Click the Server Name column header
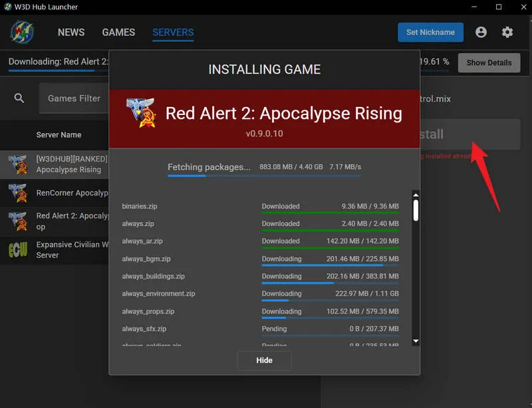Viewport: 532px width, 408px height. (x=59, y=135)
